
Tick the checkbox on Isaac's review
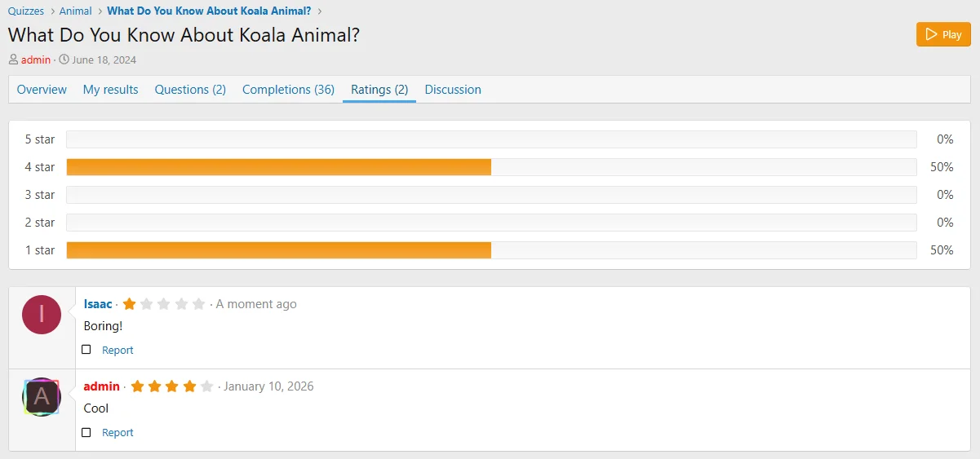click(x=86, y=350)
